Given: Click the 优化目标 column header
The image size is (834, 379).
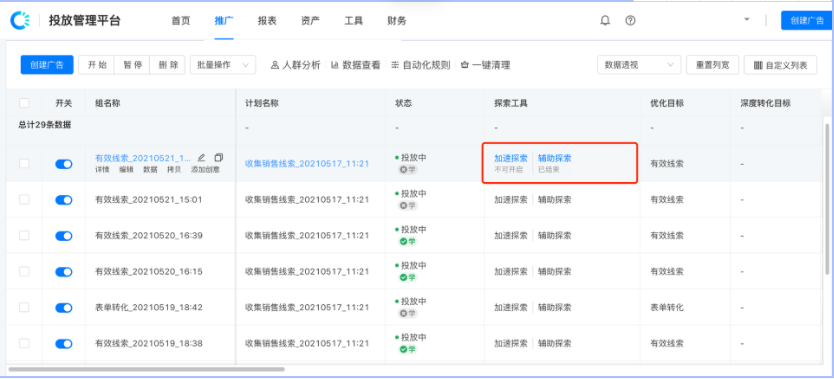Looking at the screenshot, I should [667, 103].
